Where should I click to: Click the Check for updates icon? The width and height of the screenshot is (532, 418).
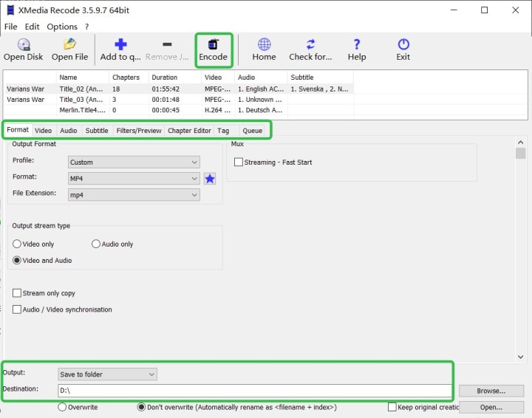(x=310, y=44)
